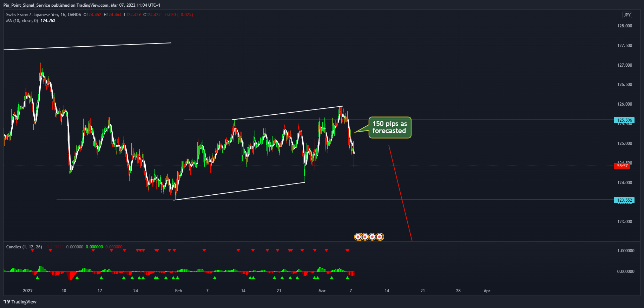The width and height of the screenshot is (644, 308).
Task: Open the rightmost Japan economic event icon
Action: [380, 237]
